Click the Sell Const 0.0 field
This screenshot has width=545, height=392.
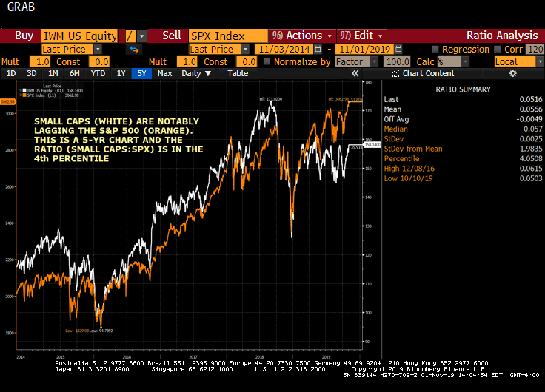247,62
